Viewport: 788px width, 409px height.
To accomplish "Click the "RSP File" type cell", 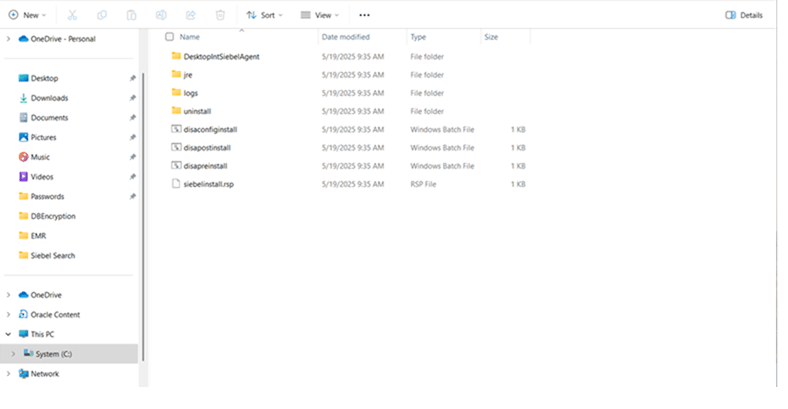I will pyautogui.click(x=423, y=184).
